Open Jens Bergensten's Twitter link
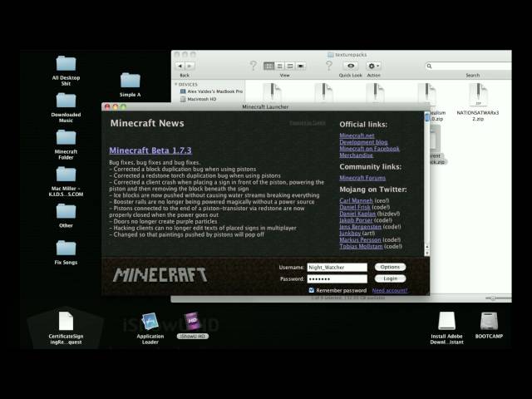This screenshot has height=399, width=532. pos(360,227)
